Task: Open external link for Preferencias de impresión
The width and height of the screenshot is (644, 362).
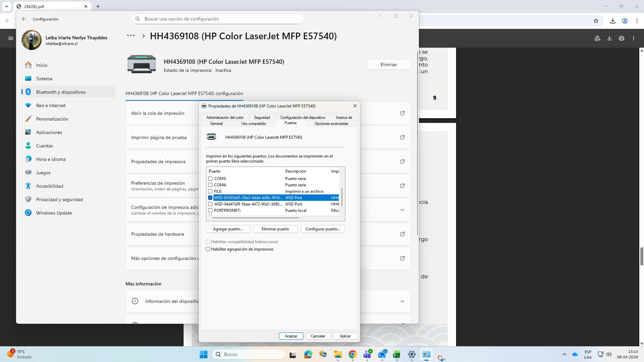Action: [402, 186]
